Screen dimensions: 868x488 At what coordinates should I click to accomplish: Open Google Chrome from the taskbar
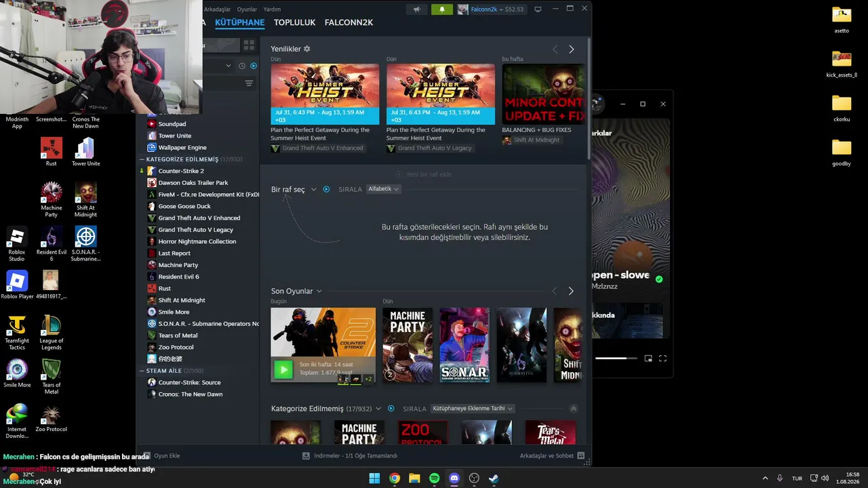click(x=394, y=479)
